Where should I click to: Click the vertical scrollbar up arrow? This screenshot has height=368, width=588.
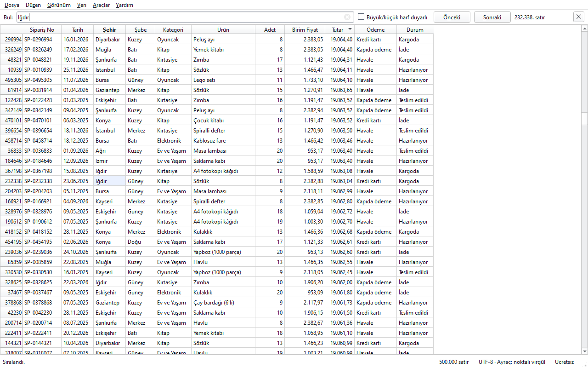pos(584,29)
